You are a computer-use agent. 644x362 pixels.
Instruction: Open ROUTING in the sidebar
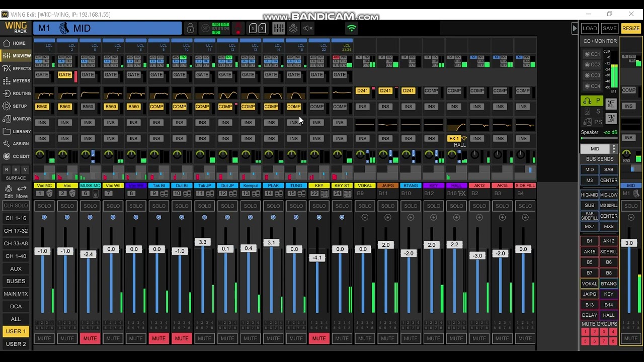tap(16, 94)
